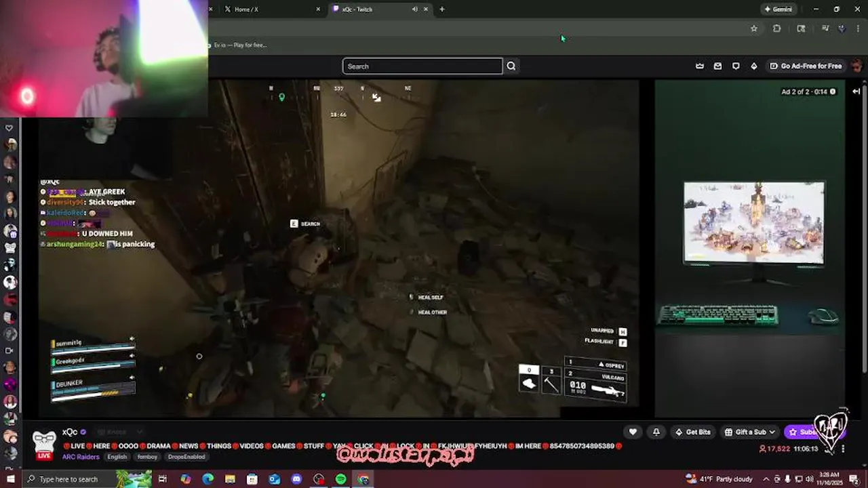Open the Twitch user avatar menu
868x488 pixels.
point(856,66)
